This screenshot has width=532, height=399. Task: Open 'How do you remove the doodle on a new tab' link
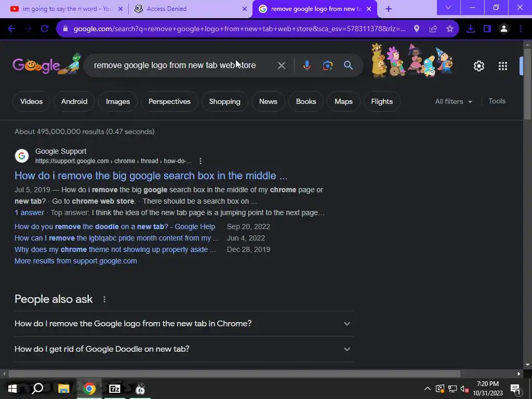point(115,227)
